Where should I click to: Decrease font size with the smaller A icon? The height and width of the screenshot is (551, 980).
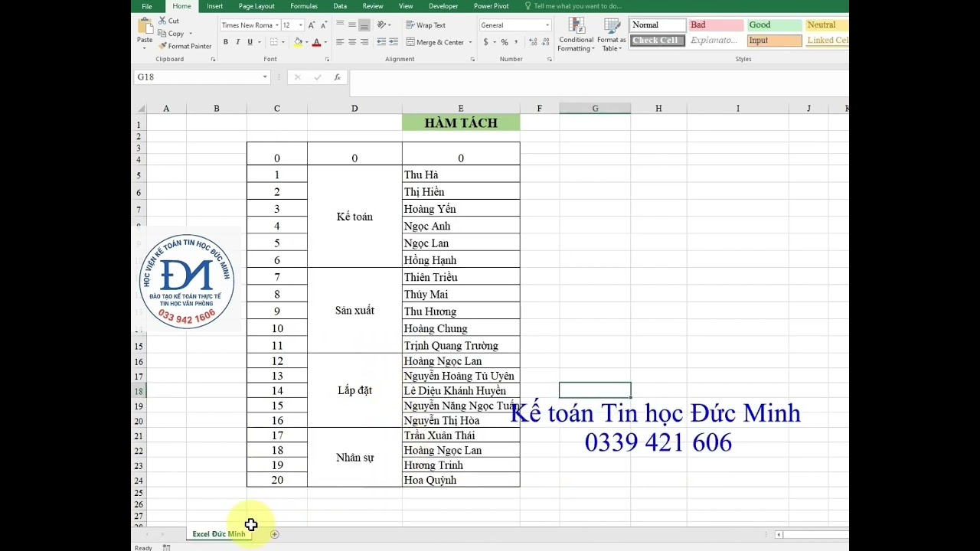[325, 25]
